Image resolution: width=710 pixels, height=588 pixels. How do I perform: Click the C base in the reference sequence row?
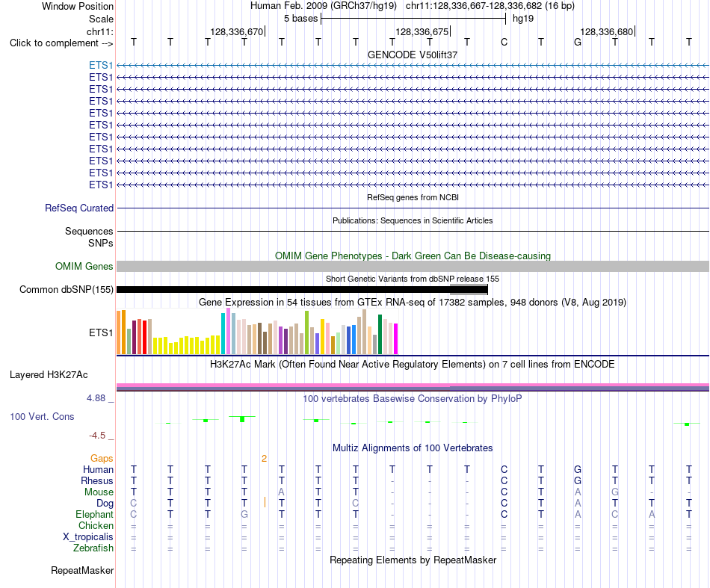(504, 43)
